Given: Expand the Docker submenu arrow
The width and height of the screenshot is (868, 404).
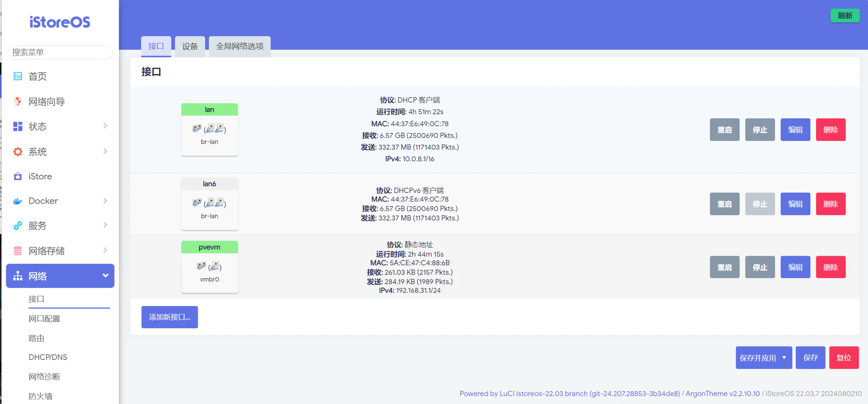Looking at the screenshot, I should [105, 201].
